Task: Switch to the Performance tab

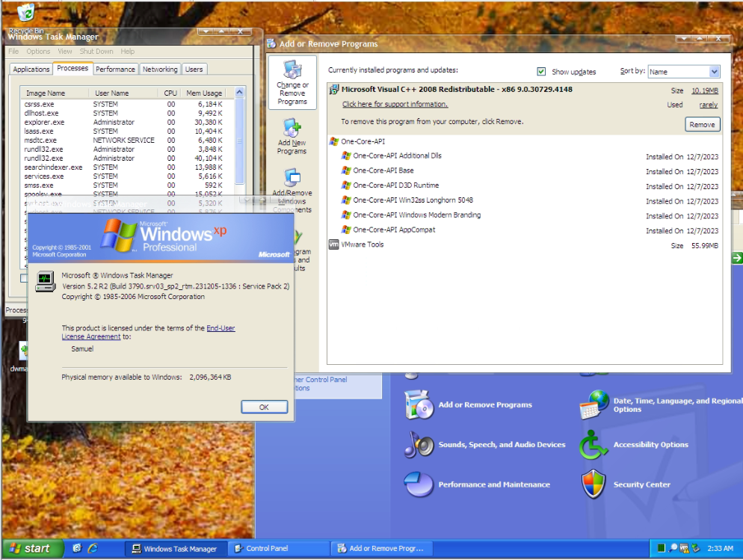Action: point(115,70)
